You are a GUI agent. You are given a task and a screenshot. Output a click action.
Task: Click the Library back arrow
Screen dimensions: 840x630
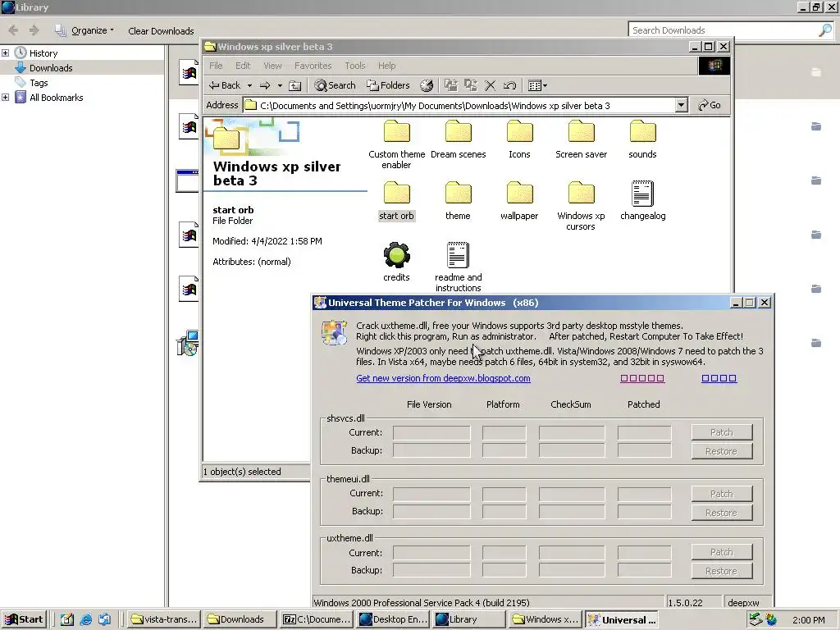(x=13, y=30)
